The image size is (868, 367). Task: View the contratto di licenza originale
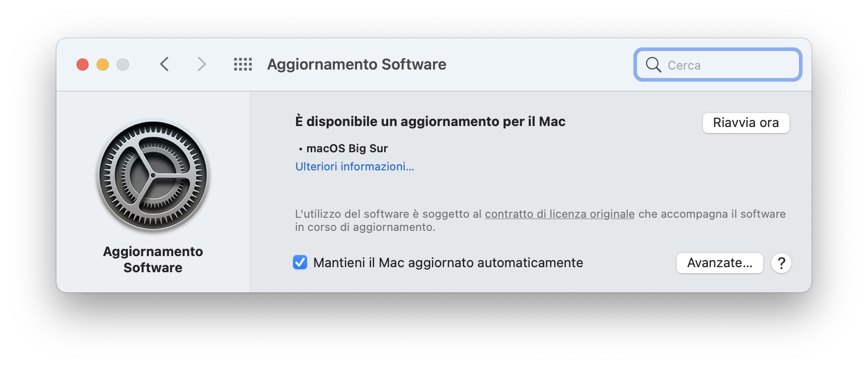[559, 214]
